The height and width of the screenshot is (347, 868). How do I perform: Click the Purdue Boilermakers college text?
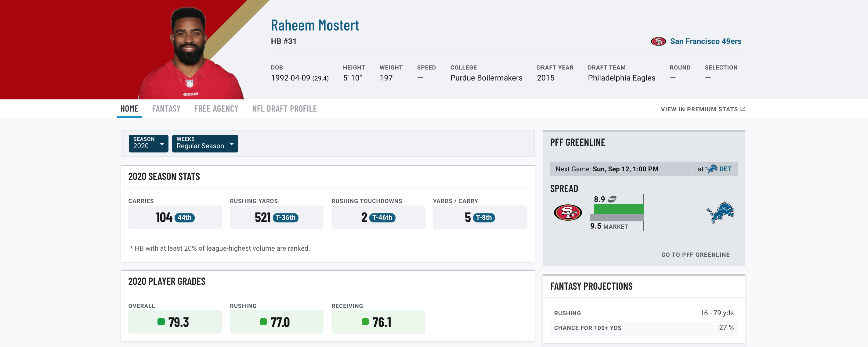pyautogui.click(x=486, y=78)
